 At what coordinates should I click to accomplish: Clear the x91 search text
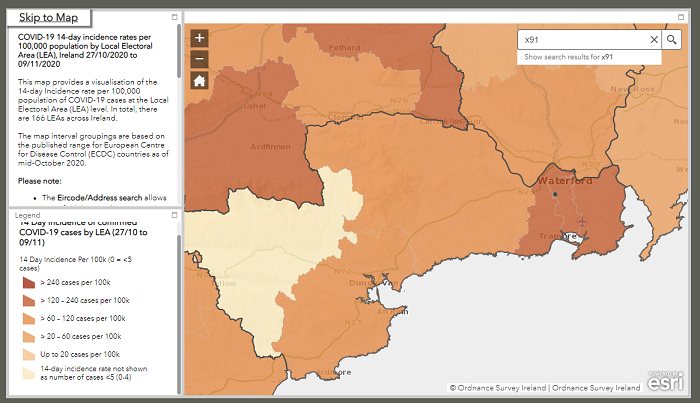(x=654, y=40)
